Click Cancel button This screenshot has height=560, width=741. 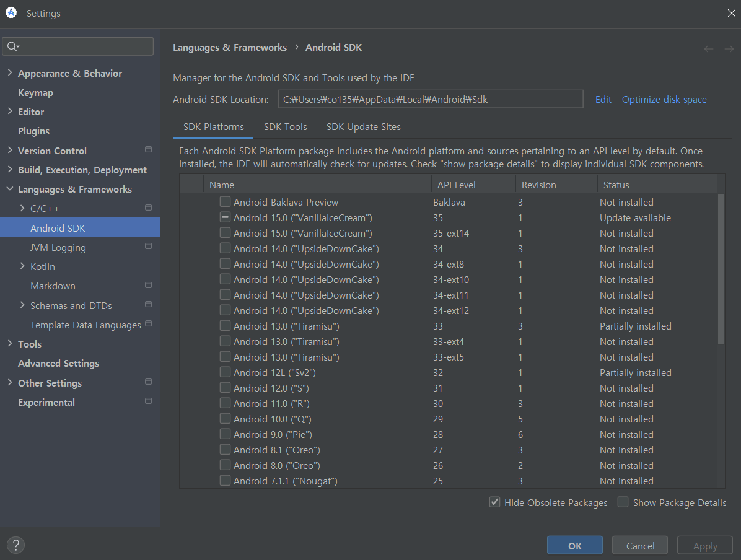click(640, 545)
